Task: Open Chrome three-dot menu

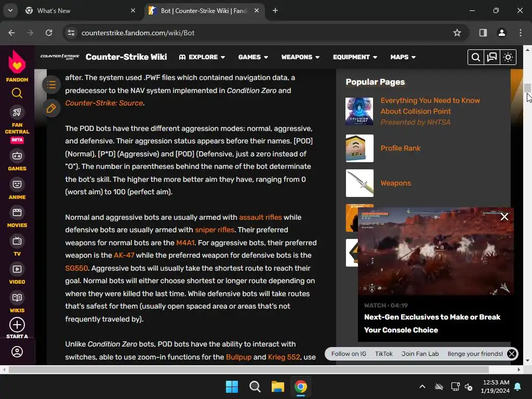Action: click(x=521, y=33)
